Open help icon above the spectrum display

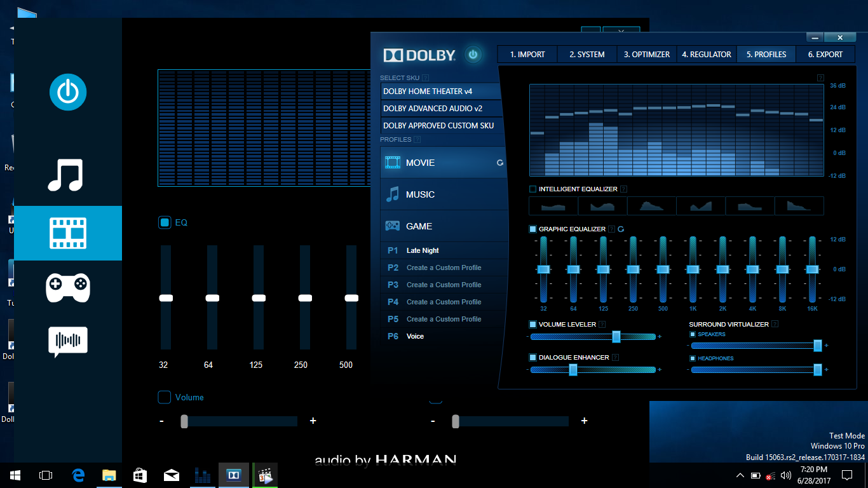pos(820,78)
